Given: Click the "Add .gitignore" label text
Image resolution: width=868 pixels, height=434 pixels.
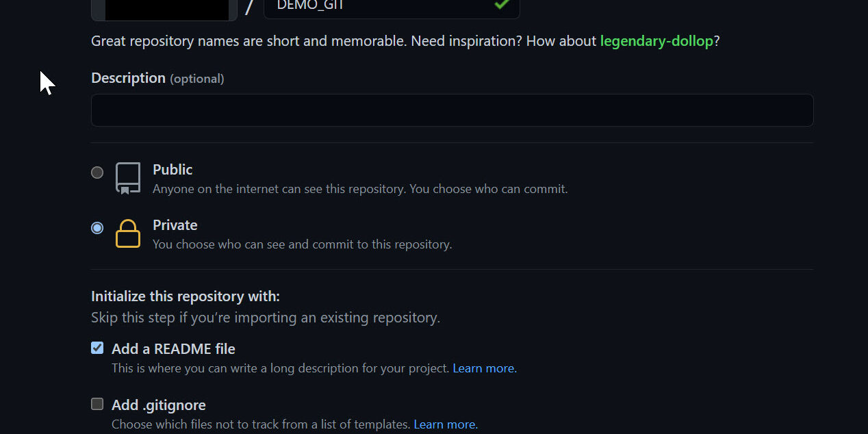Looking at the screenshot, I should [159, 405].
